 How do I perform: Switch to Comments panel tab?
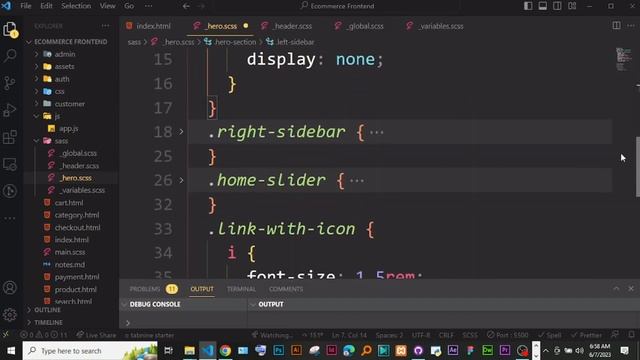[286, 289]
